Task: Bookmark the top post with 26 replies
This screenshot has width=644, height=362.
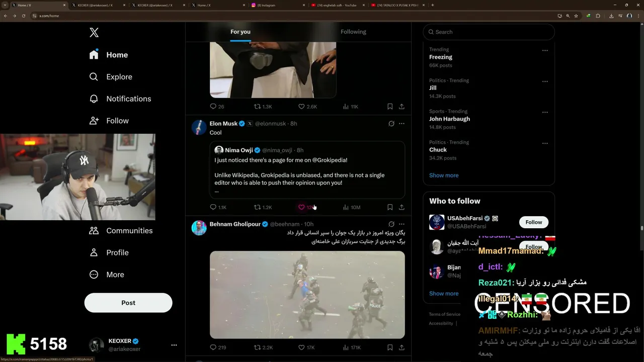Action: (390, 107)
